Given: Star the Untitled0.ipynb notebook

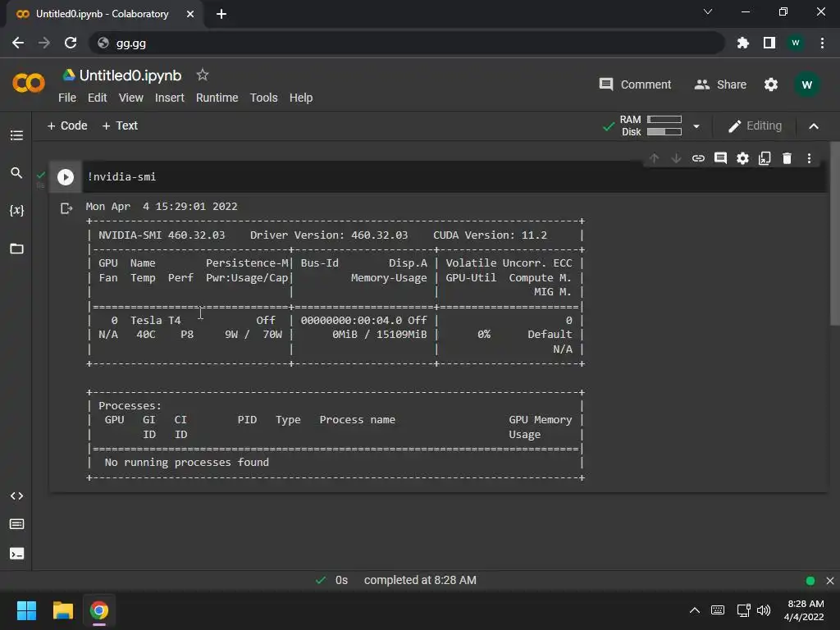Looking at the screenshot, I should coord(202,75).
